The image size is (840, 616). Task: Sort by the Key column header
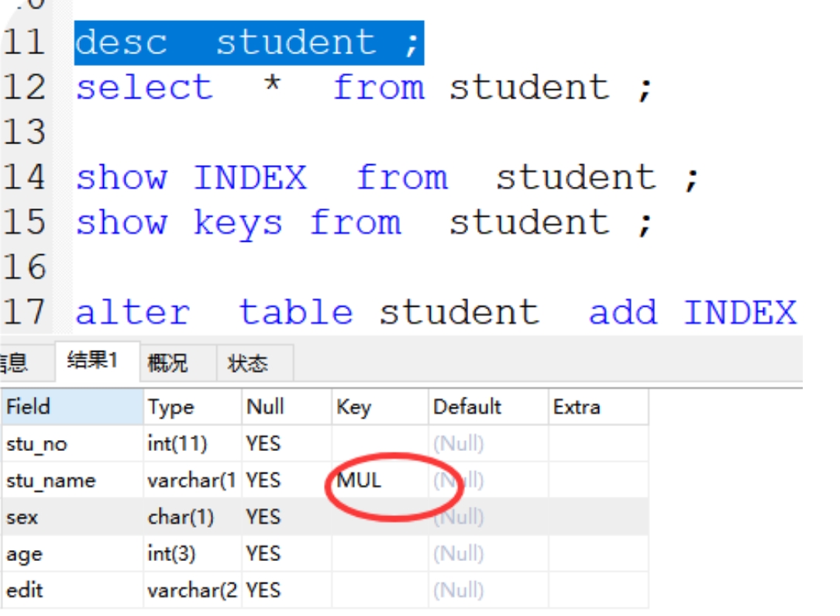pyautogui.click(x=380, y=407)
